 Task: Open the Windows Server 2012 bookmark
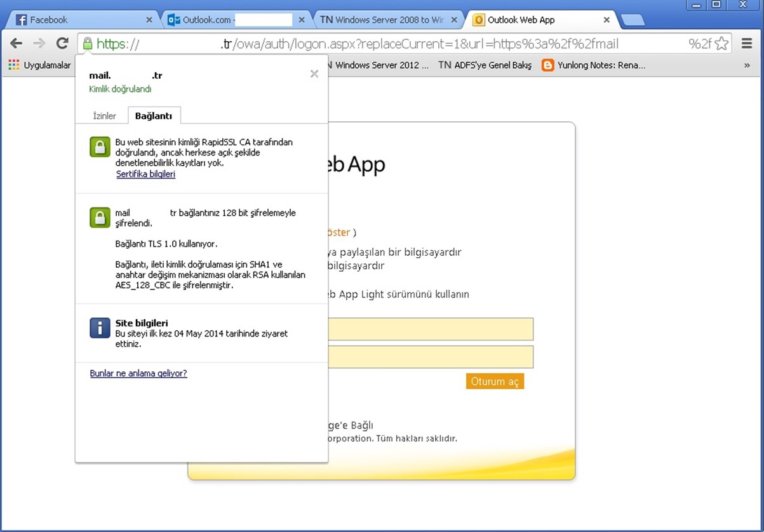(379, 65)
